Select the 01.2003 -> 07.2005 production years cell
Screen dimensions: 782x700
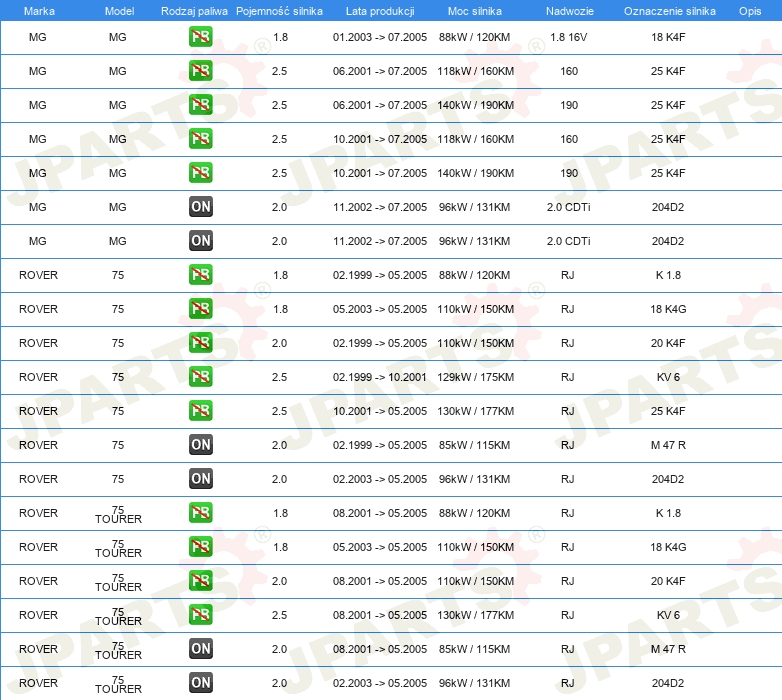380,37
